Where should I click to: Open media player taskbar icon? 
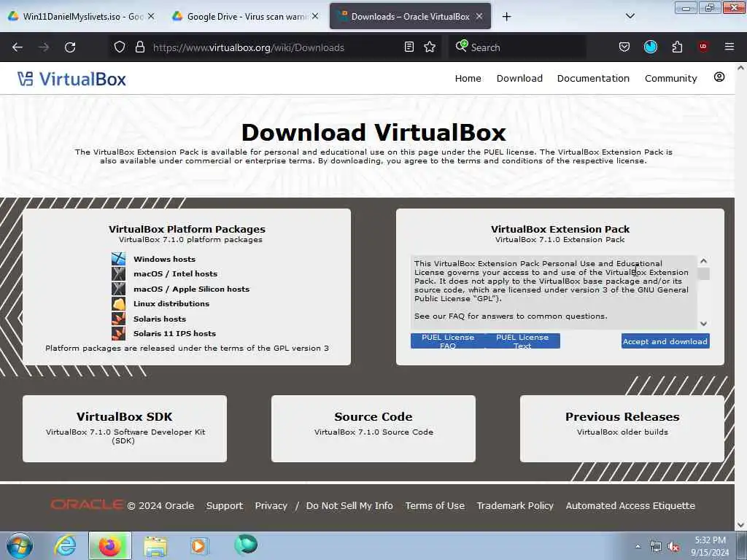click(x=199, y=546)
